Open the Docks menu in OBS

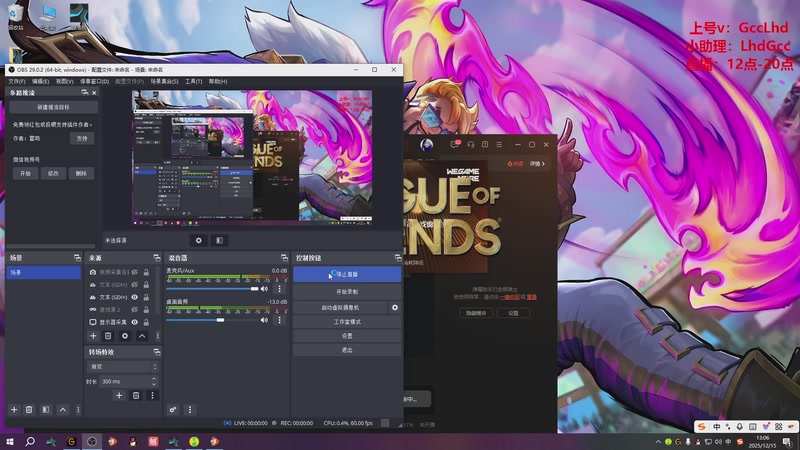94,82
